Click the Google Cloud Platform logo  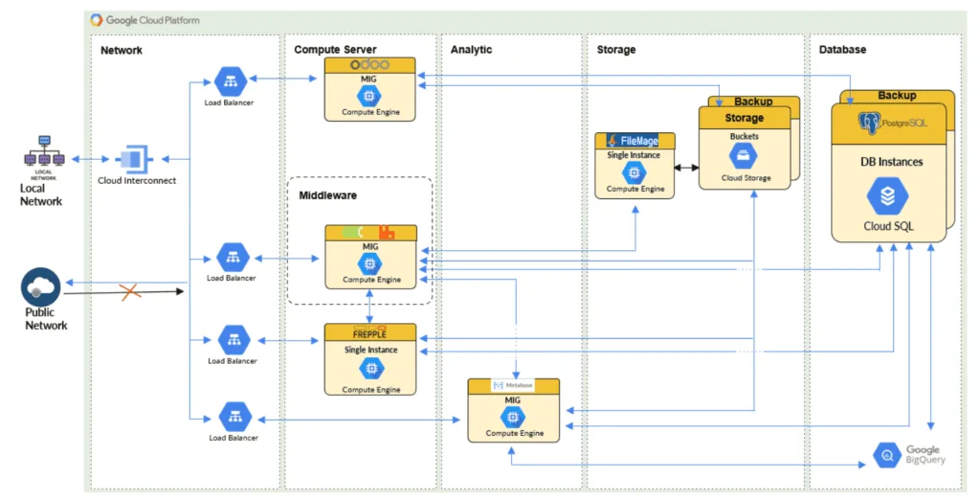[x=97, y=20]
